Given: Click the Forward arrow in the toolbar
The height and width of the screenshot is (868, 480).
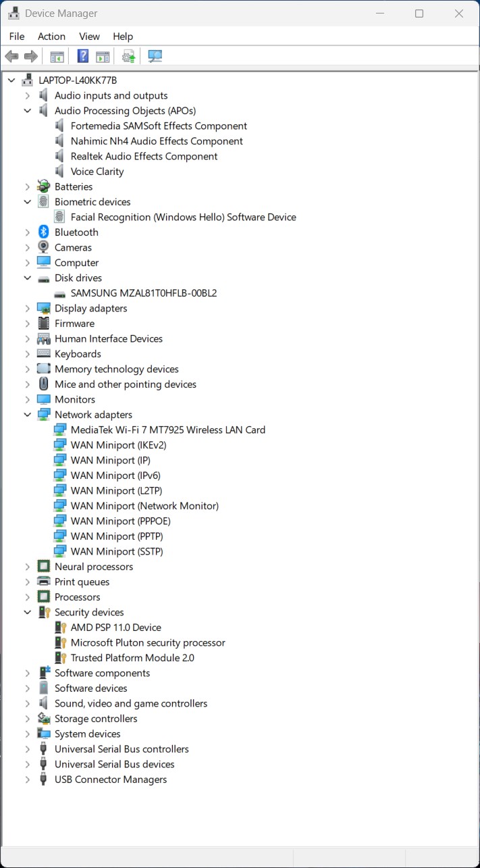Looking at the screenshot, I should point(30,56).
